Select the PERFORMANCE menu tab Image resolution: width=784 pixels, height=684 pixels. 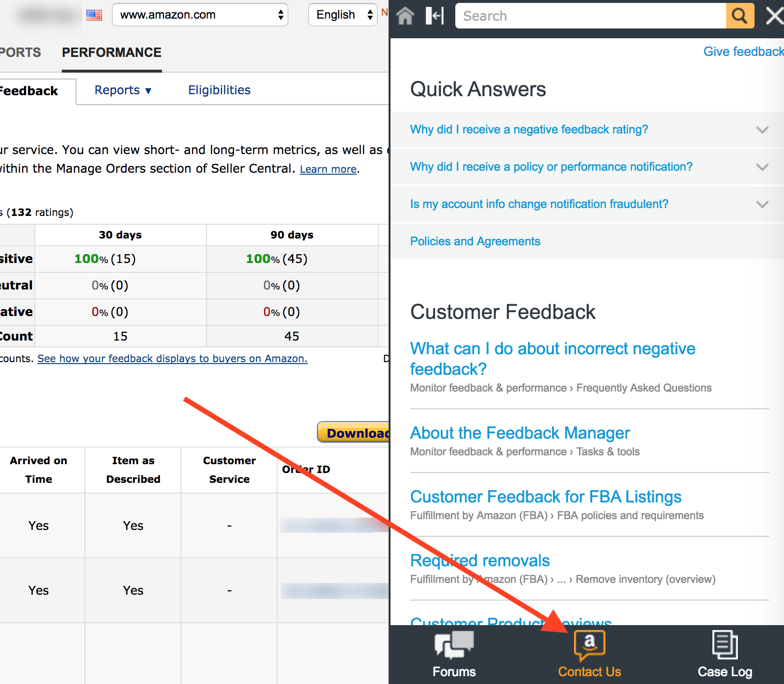[112, 53]
